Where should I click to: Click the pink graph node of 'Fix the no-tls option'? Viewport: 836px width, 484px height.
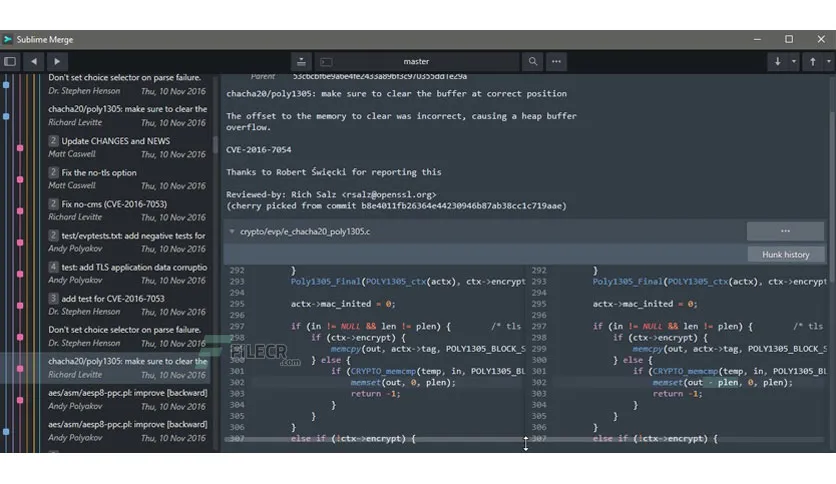coord(20,180)
